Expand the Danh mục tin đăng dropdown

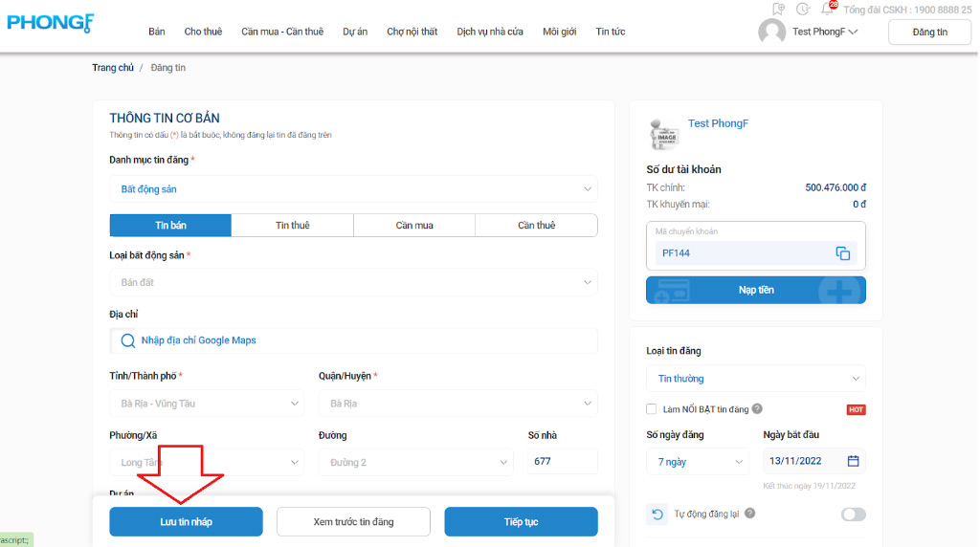point(353,189)
